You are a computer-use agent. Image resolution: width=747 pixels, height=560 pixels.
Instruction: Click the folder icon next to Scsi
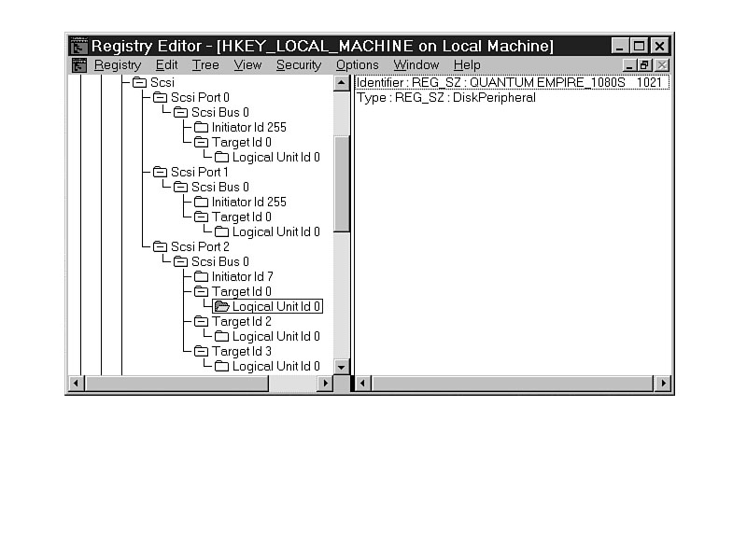(139, 82)
